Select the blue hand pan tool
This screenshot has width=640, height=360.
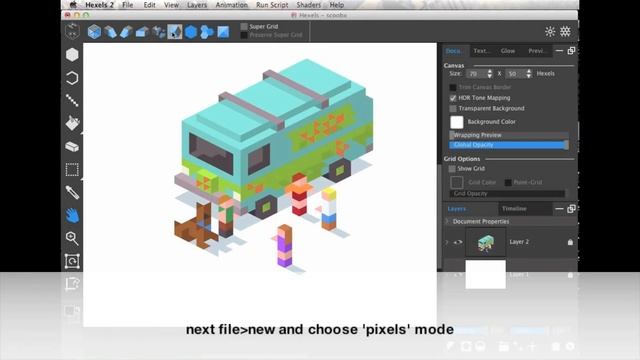(72, 216)
